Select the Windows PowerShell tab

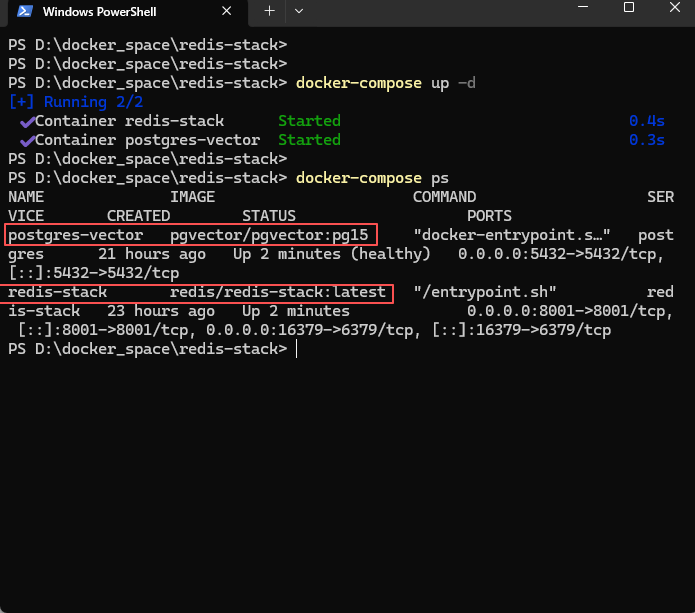click(128, 12)
